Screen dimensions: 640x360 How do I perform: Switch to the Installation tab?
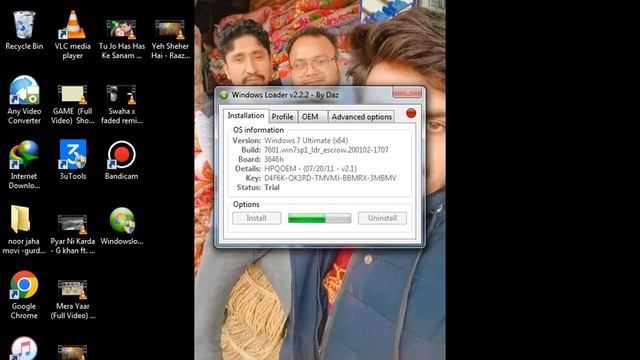click(x=246, y=116)
